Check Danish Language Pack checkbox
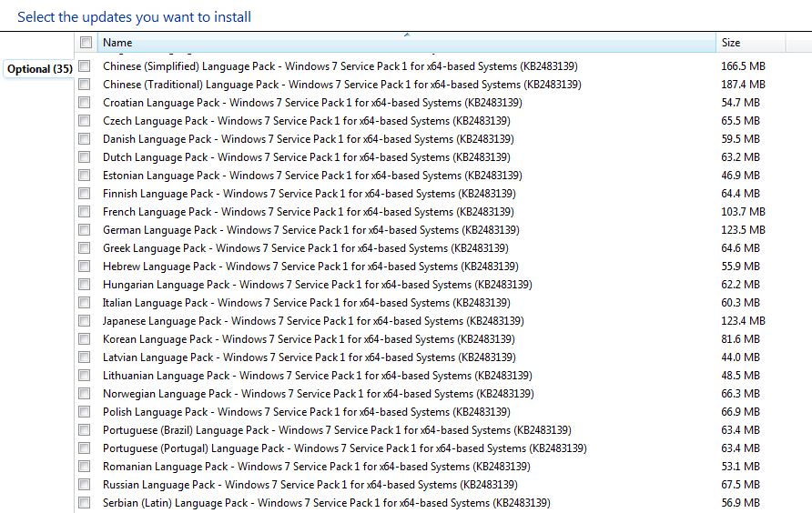Viewport: 812px width, 513px height. [85, 139]
